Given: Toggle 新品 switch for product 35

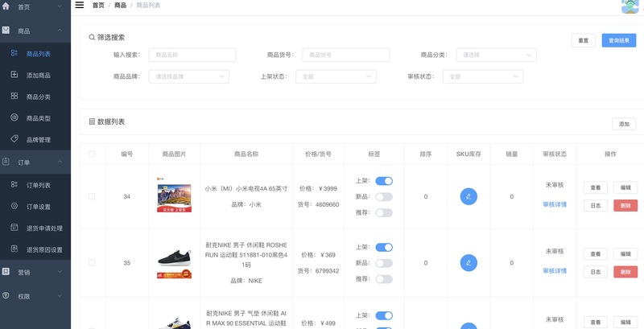Looking at the screenshot, I should point(384,263).
